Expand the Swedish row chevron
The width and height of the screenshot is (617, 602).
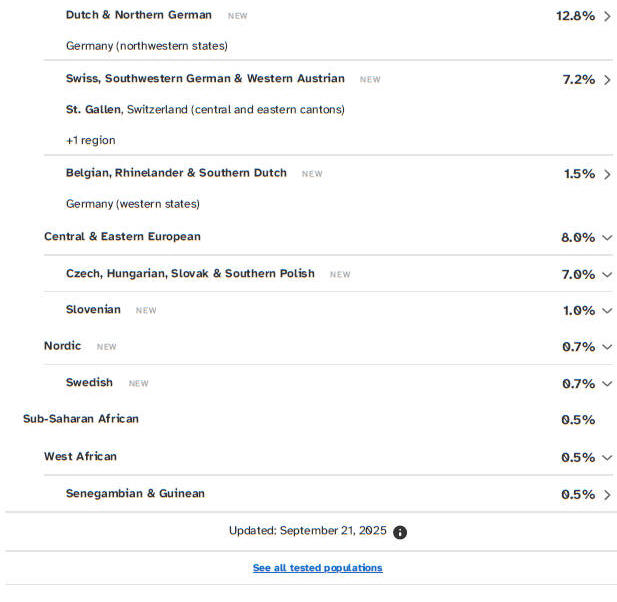(607, 384)
